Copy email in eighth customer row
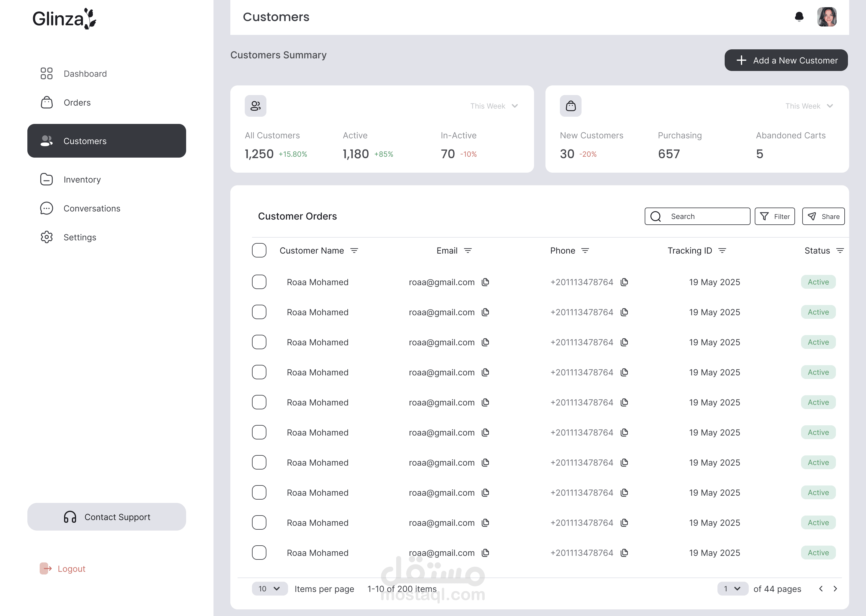 pos(485,492)
